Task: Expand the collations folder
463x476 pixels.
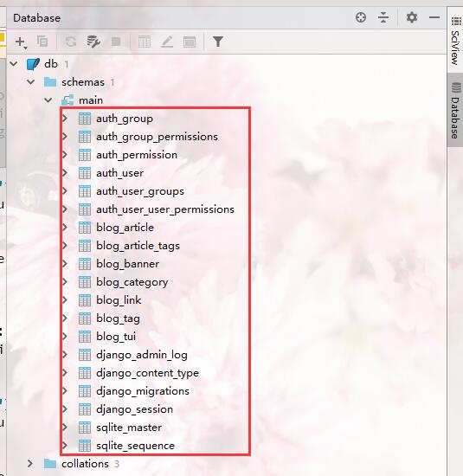Action: (29, 464)
